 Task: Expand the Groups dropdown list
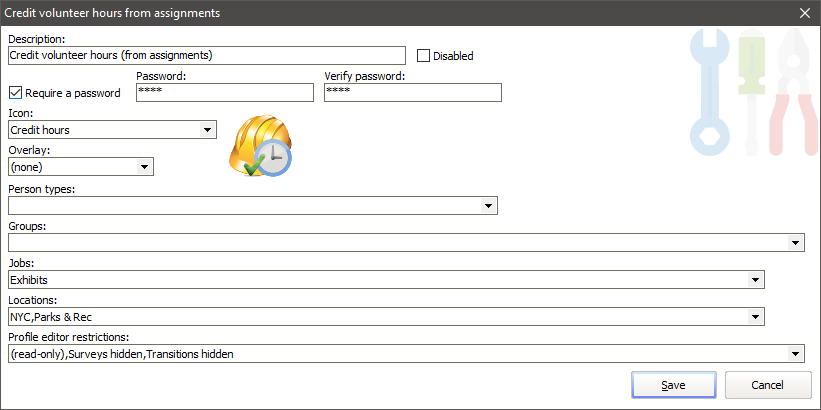[795, 242]
